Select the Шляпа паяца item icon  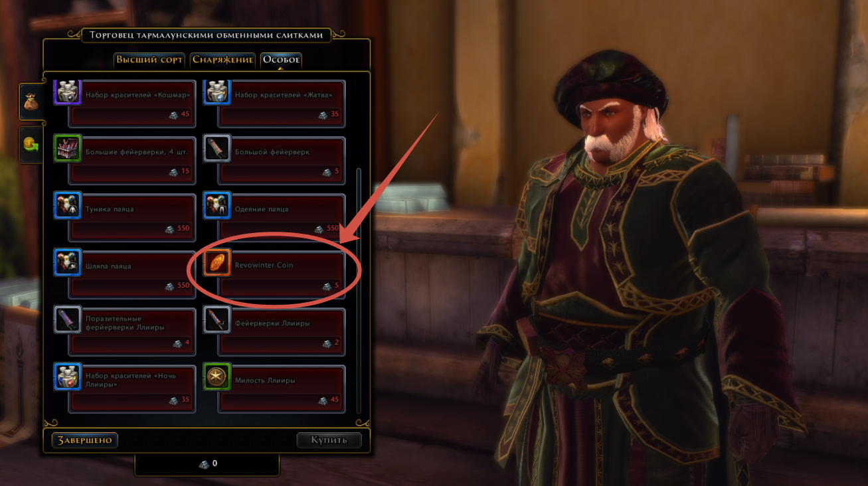[x=68, y=262]
